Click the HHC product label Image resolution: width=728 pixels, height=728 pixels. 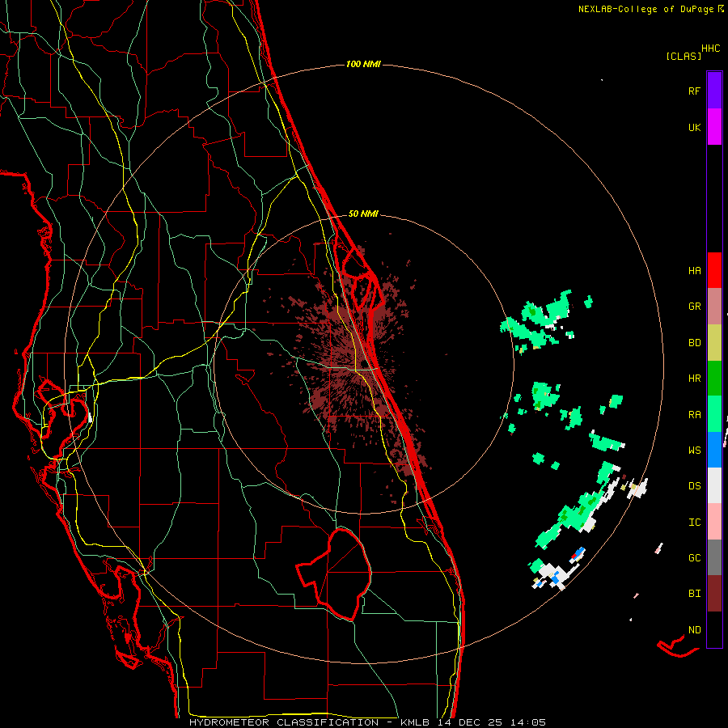point(711,49)
